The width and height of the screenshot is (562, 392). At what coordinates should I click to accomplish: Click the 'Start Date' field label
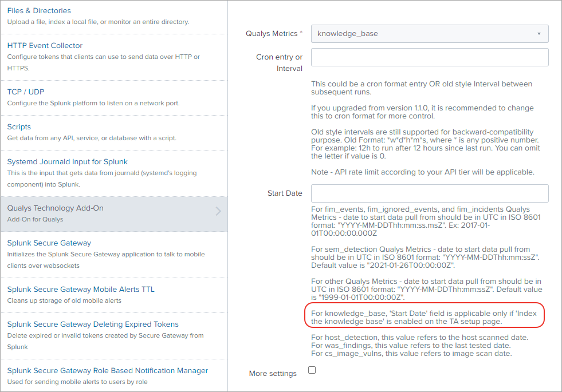pyautogui.click(x=285, y=193)
